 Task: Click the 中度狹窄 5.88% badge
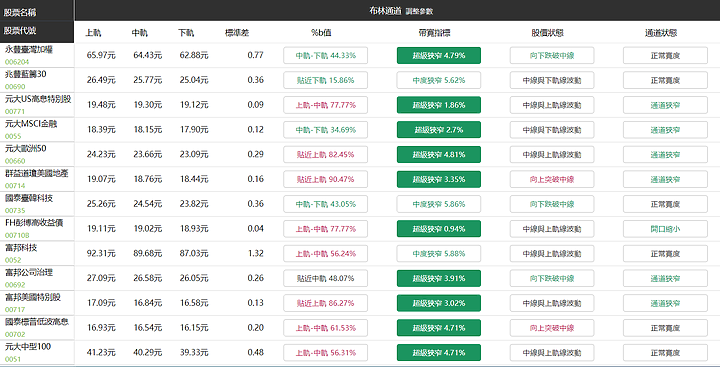click(439, 254)
